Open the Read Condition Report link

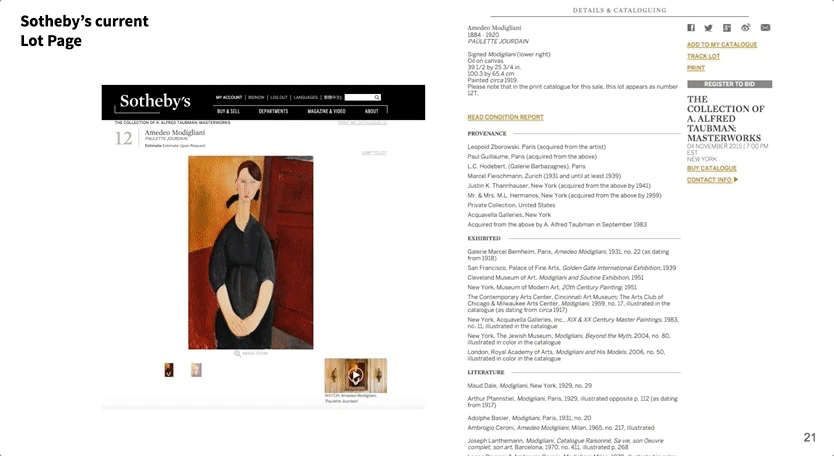(x=505, y=117)
